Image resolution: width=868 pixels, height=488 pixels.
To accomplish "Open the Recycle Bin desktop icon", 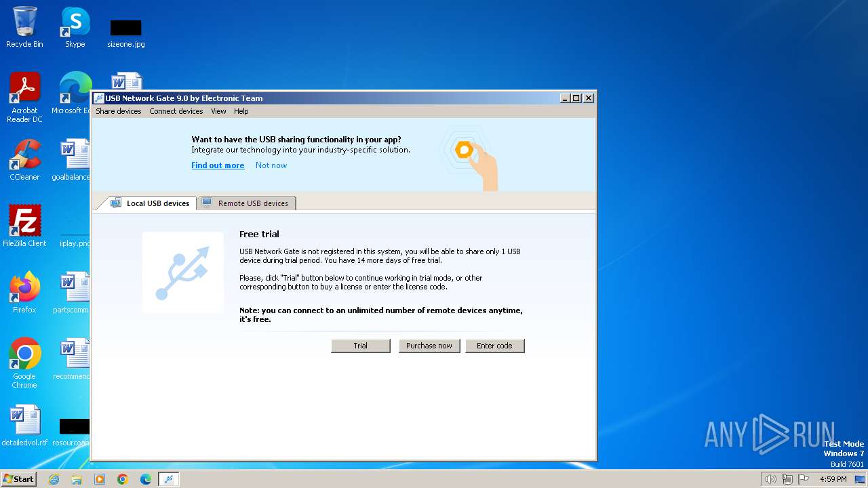I will coord(24,28).
